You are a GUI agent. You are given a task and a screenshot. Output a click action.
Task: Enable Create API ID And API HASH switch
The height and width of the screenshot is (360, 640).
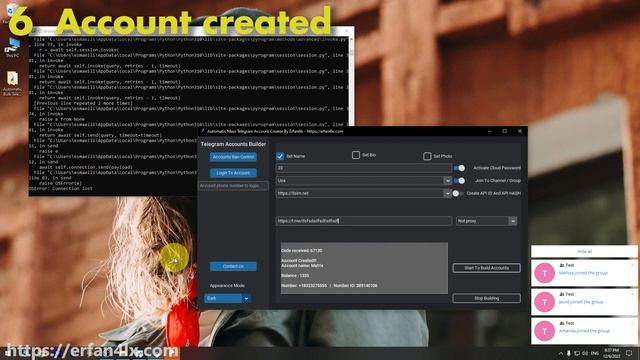458,193
